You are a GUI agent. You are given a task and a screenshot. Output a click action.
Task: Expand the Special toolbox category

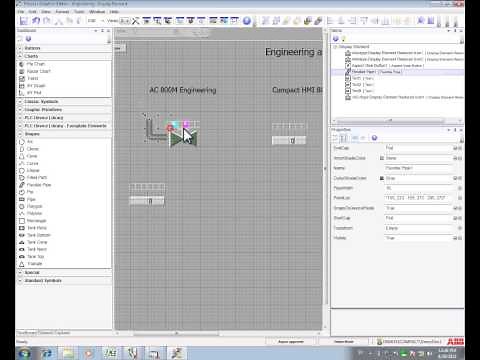(x=20, y=272)
